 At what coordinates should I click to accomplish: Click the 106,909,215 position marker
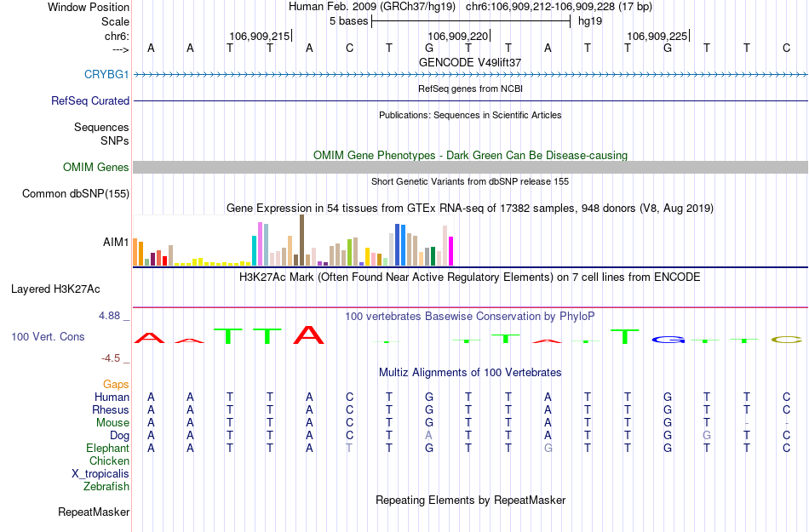pyautogui.click(x=261, y=36)
